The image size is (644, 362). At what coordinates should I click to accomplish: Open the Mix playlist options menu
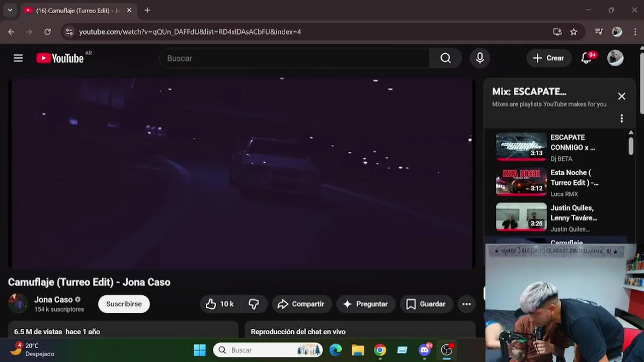[x=622, y=118]
